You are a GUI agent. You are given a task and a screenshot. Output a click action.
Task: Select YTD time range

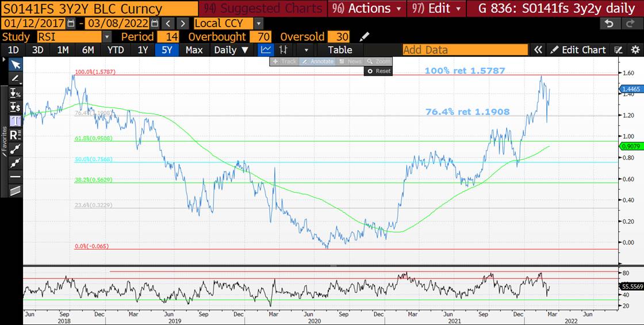116,50
